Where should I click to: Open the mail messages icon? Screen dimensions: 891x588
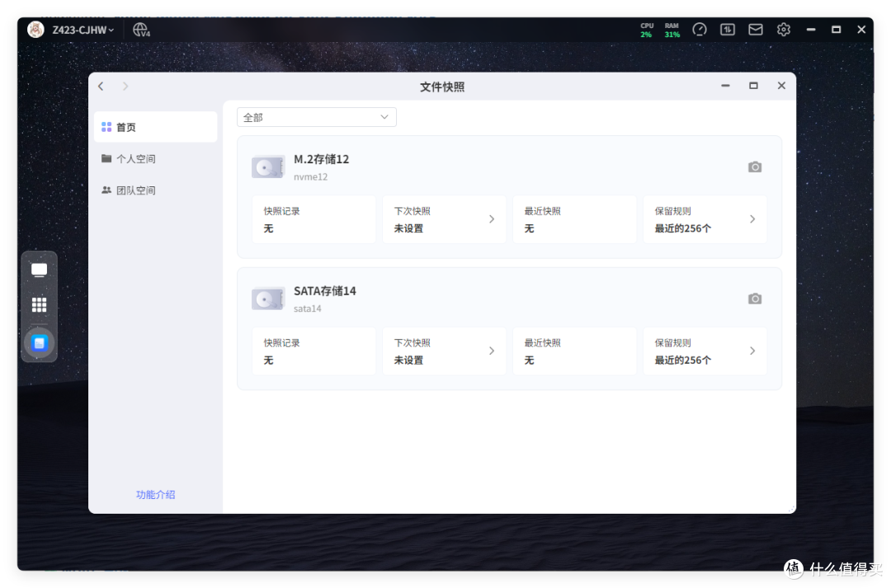(x=755, y=30)
